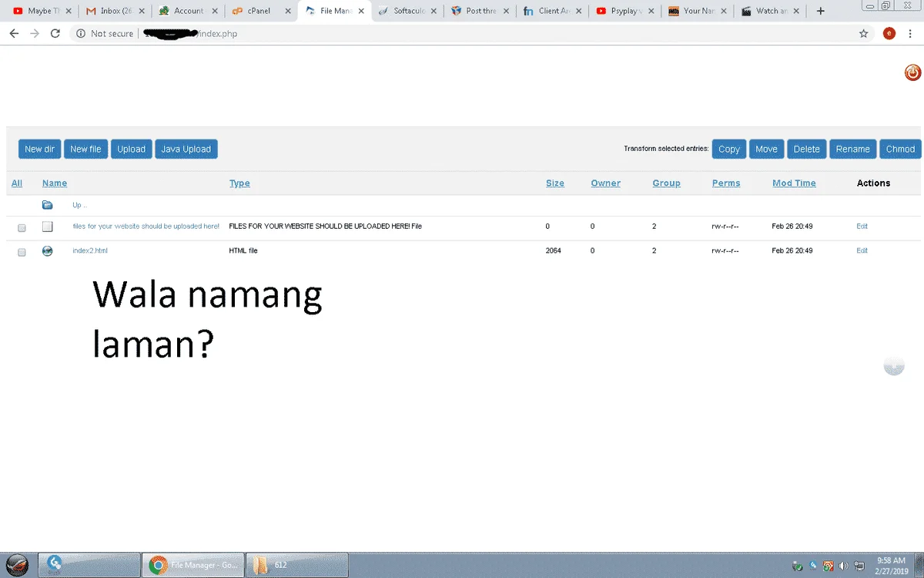Screen dimensions: 924x578
Task: Open a new browser tab with plus
Action: (x=821, y=11)
